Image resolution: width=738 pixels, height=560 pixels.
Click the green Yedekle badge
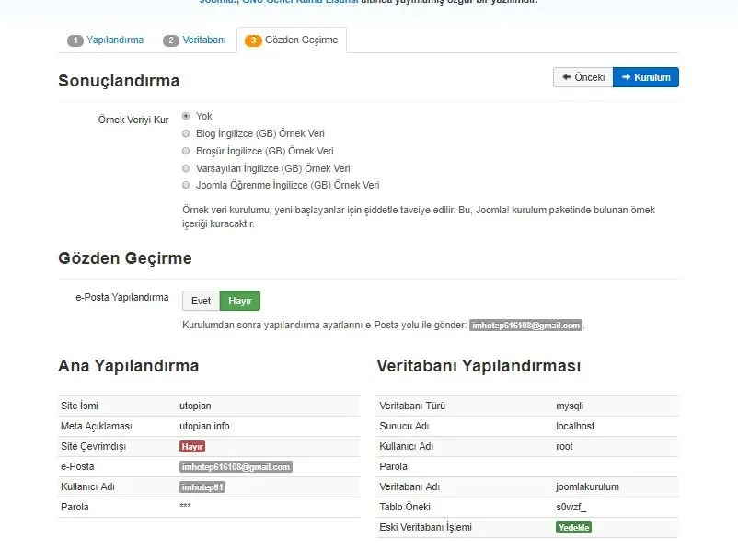[573, 528]
